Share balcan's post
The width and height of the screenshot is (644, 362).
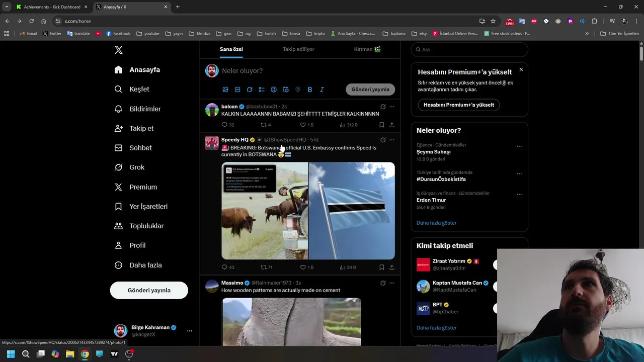392,125
